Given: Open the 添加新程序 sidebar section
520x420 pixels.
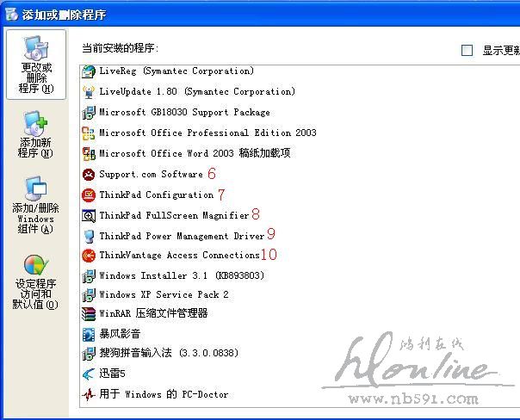Looking at the screenshot, I should (x=35, y=134).
